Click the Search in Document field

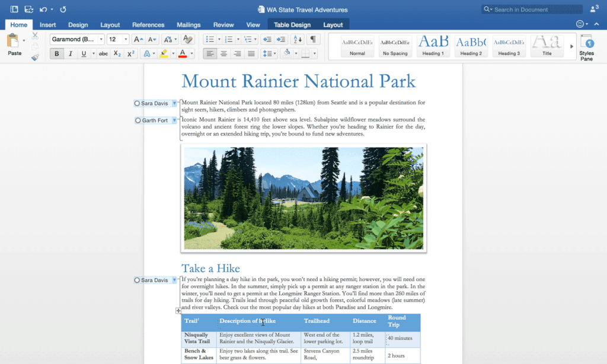[531, 9]
